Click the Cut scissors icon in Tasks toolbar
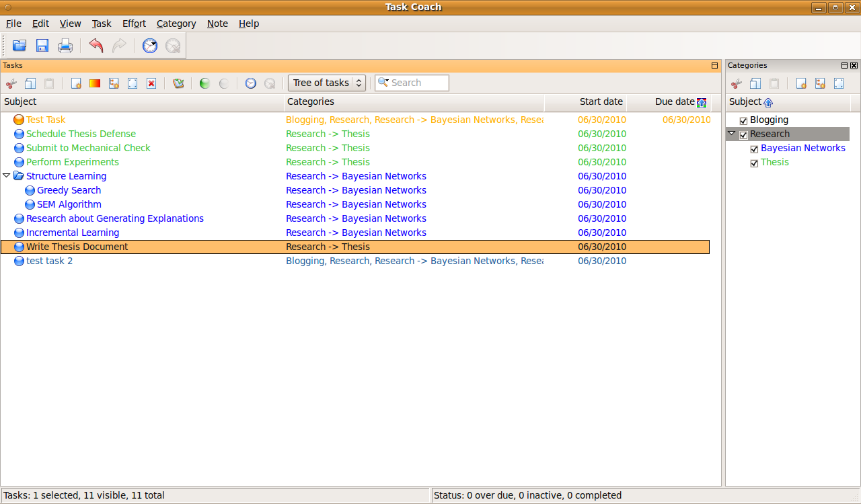 click(11, 83)
